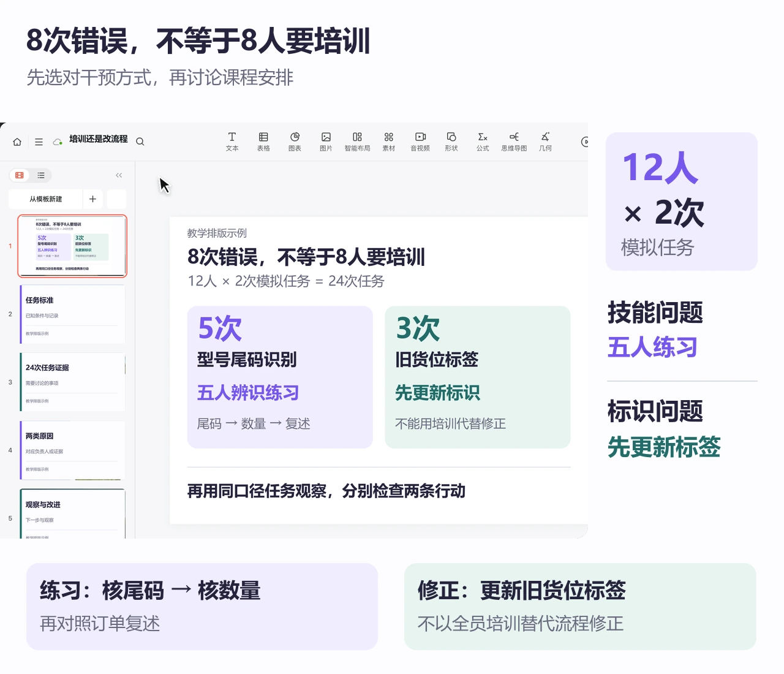Screen dimensions: 784x674
Task: Open the 几何 geometry tool
Action: (545, 142)
